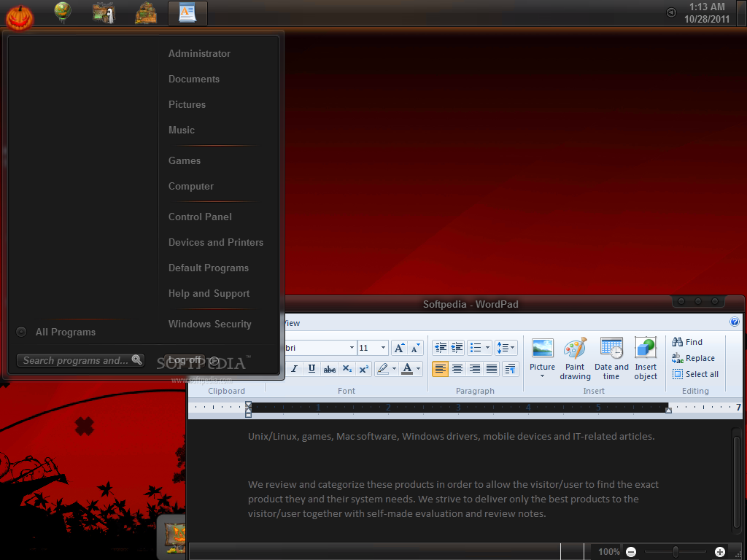Click the zoom in plus button
Image resolution: width=747 pixels, height=560 pixels.
coord(720,552)
